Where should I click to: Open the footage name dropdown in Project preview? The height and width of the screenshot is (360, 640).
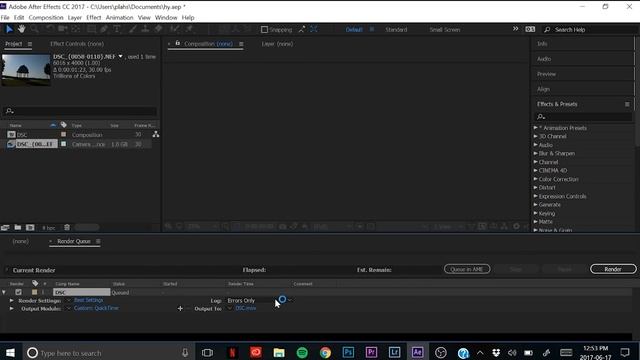click(120, 56)
